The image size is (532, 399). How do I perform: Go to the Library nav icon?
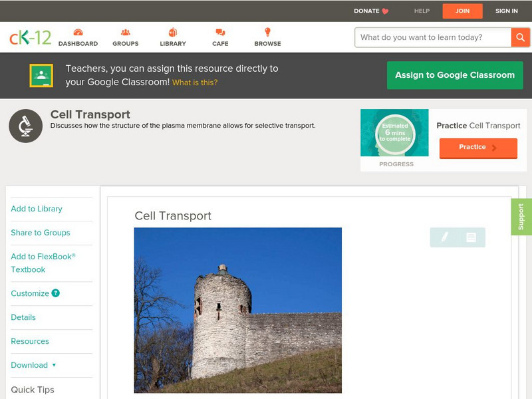click(173, 33)
